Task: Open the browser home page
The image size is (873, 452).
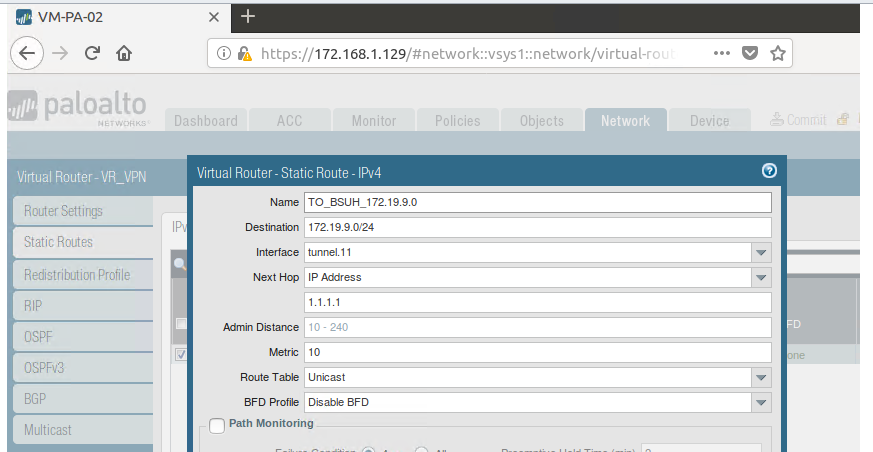Action: 124,53
